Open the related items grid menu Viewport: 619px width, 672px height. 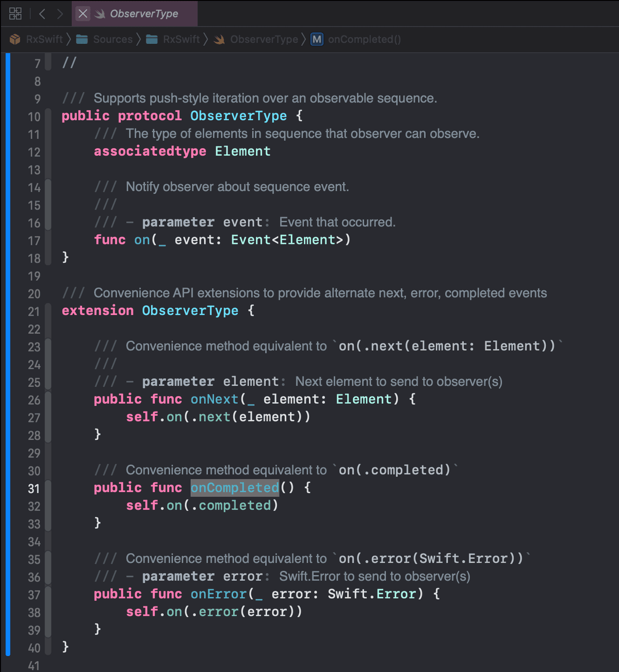tap(15, 13)
